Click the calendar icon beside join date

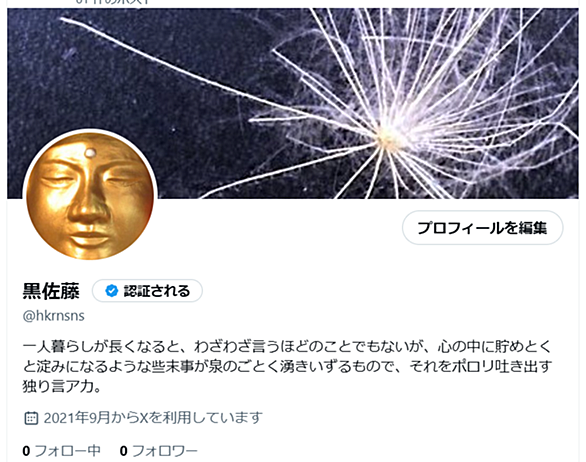coord(31,418)
